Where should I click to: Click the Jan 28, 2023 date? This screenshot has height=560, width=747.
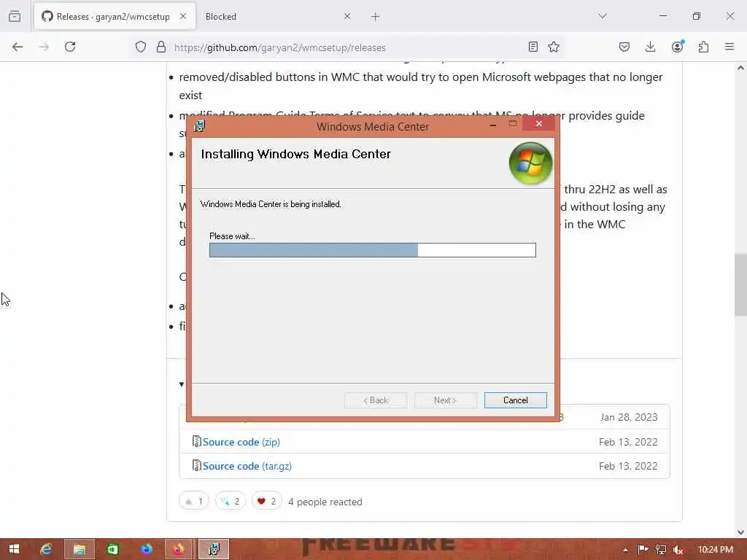click(628, 417)
